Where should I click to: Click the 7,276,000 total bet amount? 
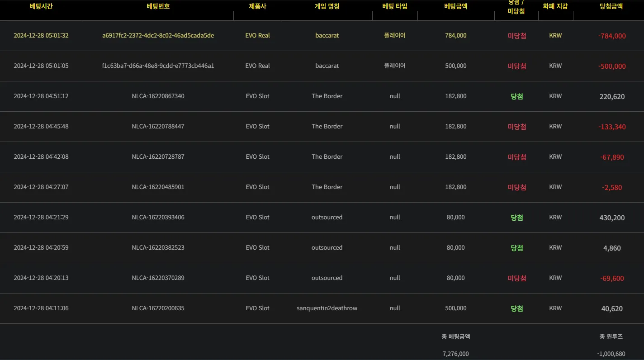[456, 354]
